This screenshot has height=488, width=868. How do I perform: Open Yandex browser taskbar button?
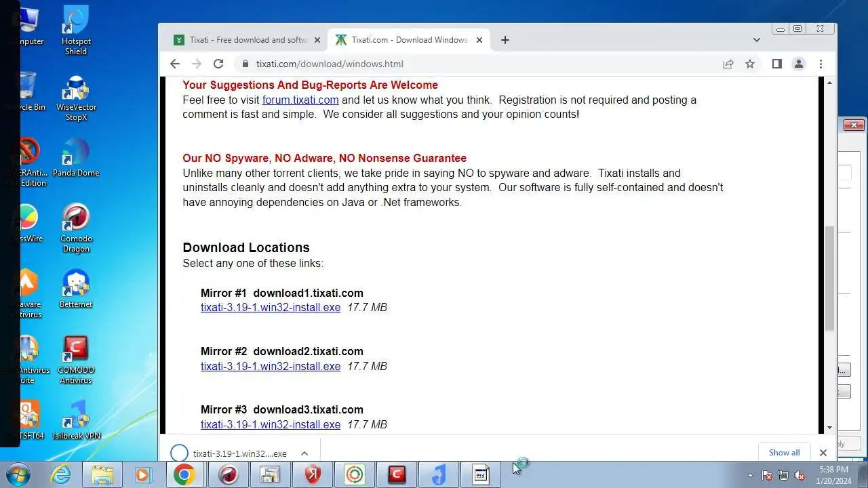click(x=313, y=474)
